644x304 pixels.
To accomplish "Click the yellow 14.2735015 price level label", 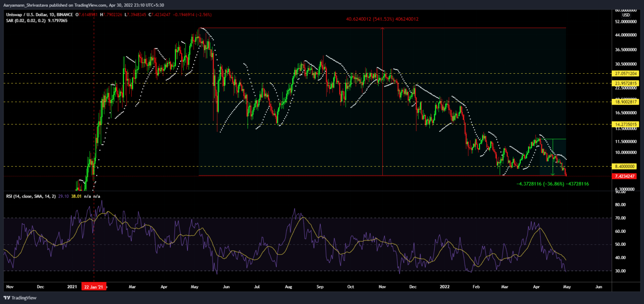I will tap(625, 124).
